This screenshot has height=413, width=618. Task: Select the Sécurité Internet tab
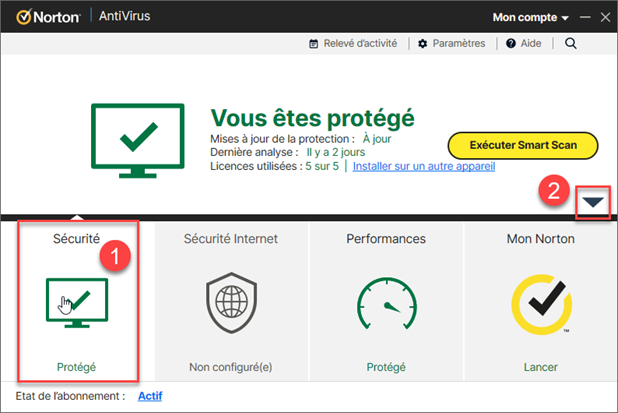231,302
